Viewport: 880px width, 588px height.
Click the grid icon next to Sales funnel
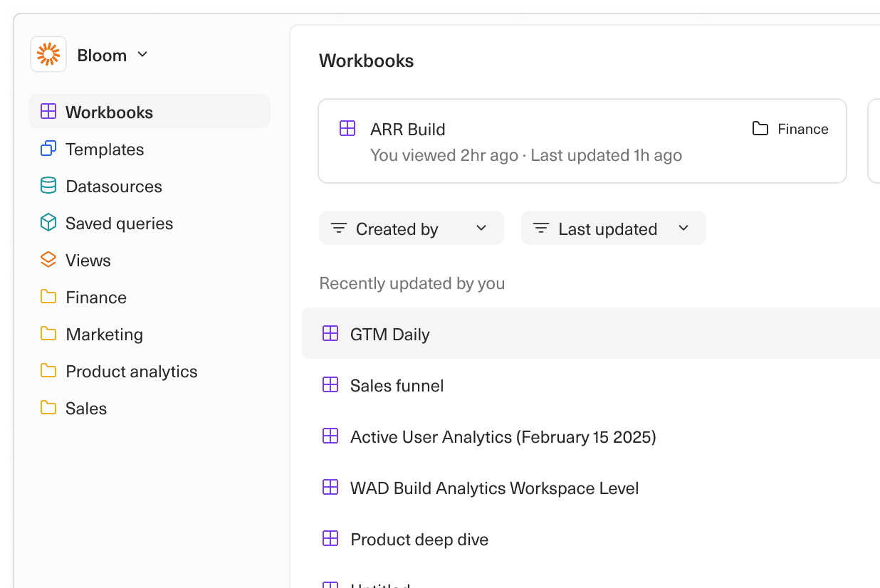[x=330, y=384]
